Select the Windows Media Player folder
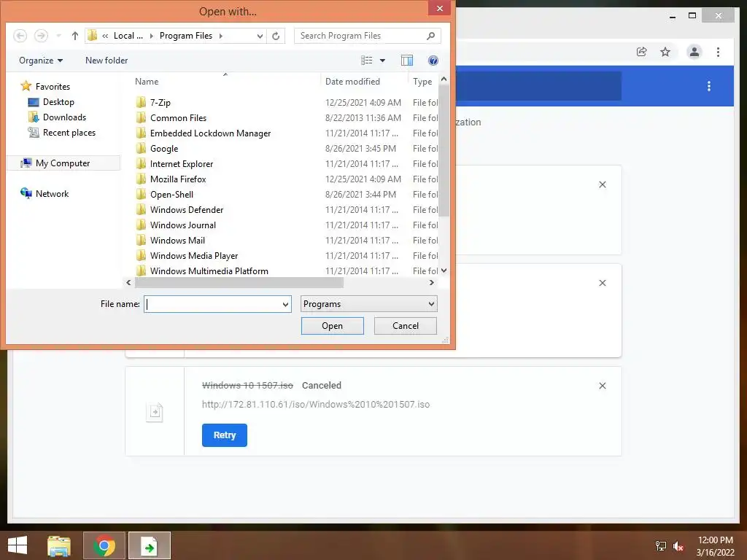Screen dimensions: 747x560 pyautogui.click(x=194, y=255)
